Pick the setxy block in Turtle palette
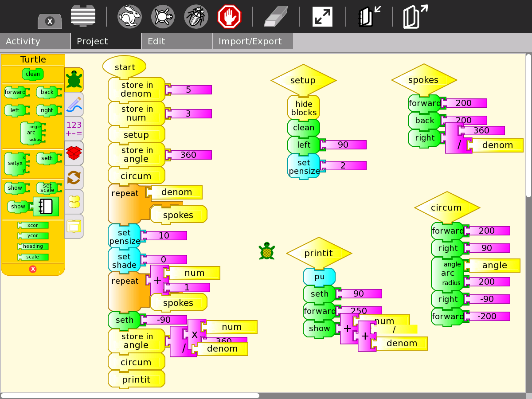532x399 pixels. coord(16,163)
